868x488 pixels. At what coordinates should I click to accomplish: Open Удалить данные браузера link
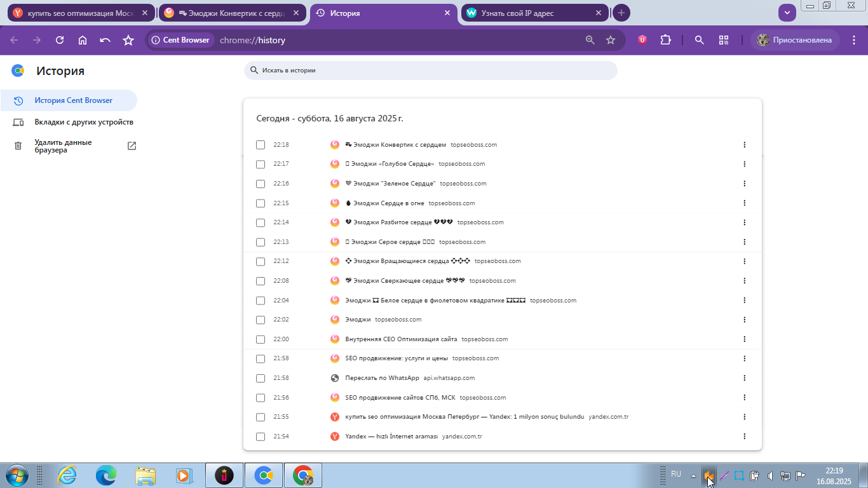click(x=69, y=146)
